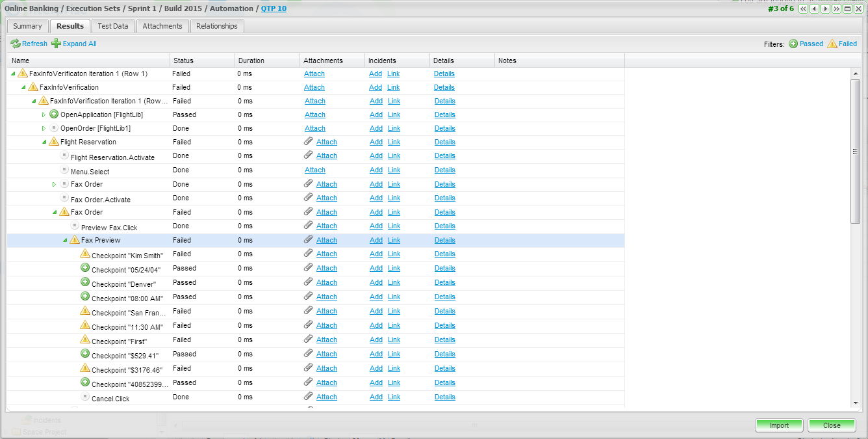Collapse the Fax Preview tree node

pyautogui.click(x=65, y=241)
